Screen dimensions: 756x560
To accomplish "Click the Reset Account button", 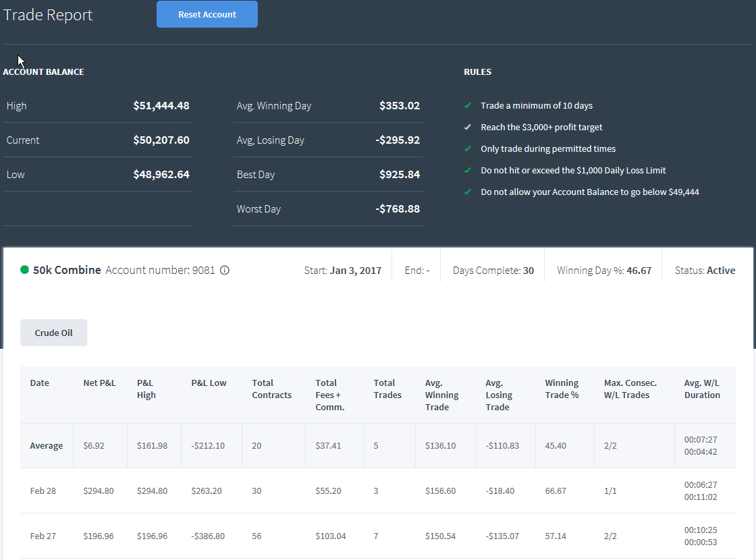I will click(207, 14).
